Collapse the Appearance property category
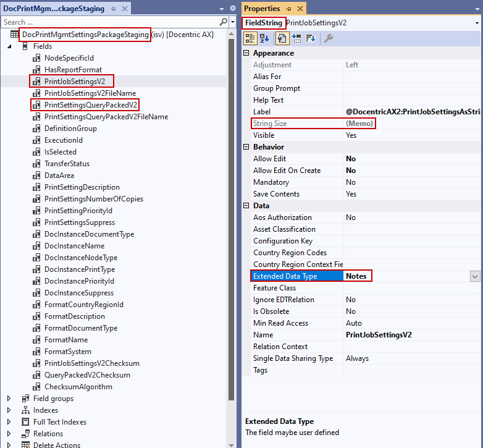This screenshot has width=483, height=448. click(246, 53)
